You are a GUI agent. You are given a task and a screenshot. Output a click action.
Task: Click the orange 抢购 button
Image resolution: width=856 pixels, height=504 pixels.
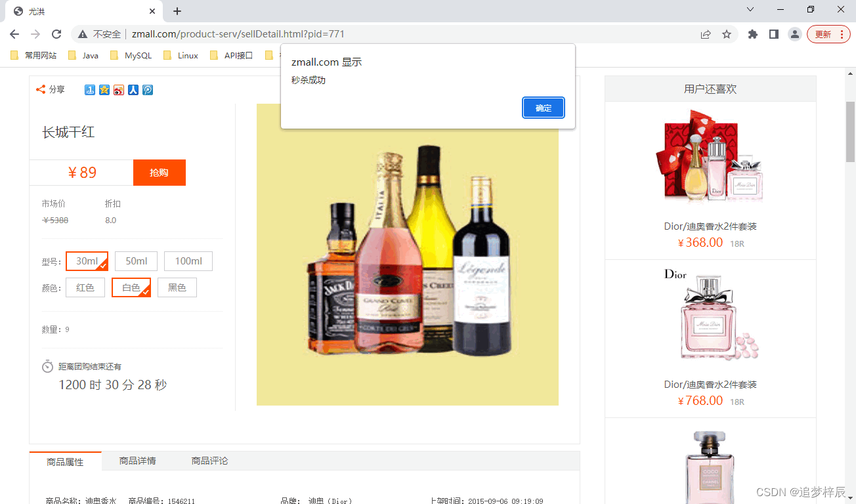coord(159,173)
